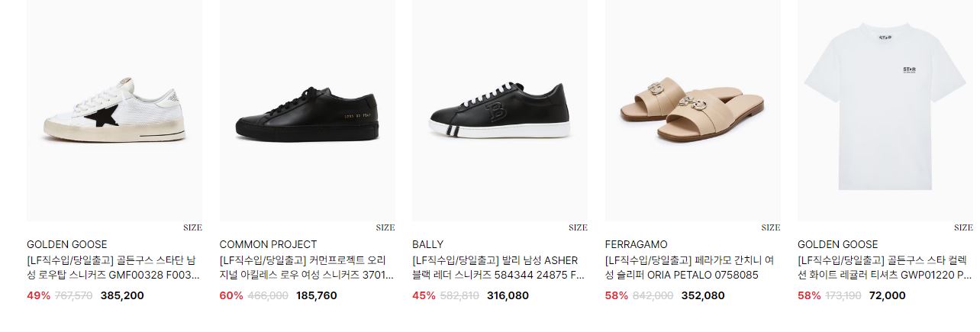
Task: Open the Ferragamo beige slipper image
Action: click(693, 111)
